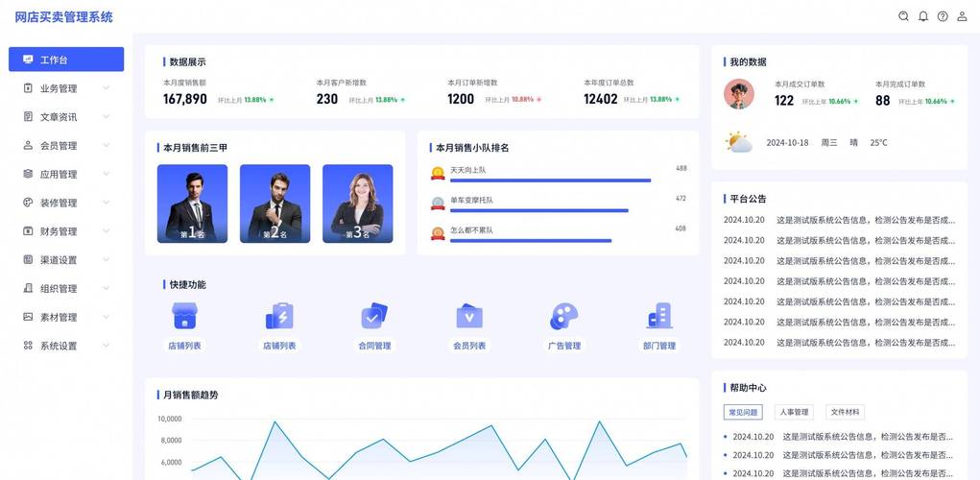Click the 天天向上队 ranking progress bar

pyautogui.click(x=550, y=180)
